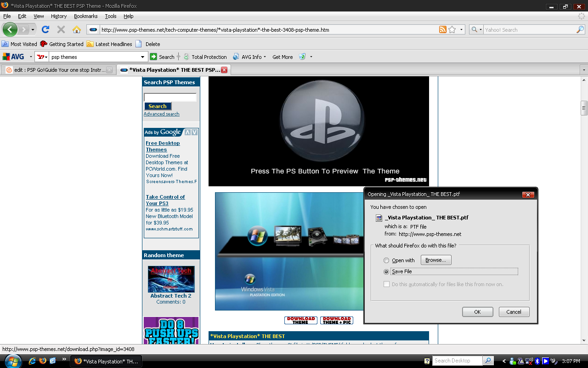Stop loading with the X icon
The image size is (588, 368).
coord(61,29)
